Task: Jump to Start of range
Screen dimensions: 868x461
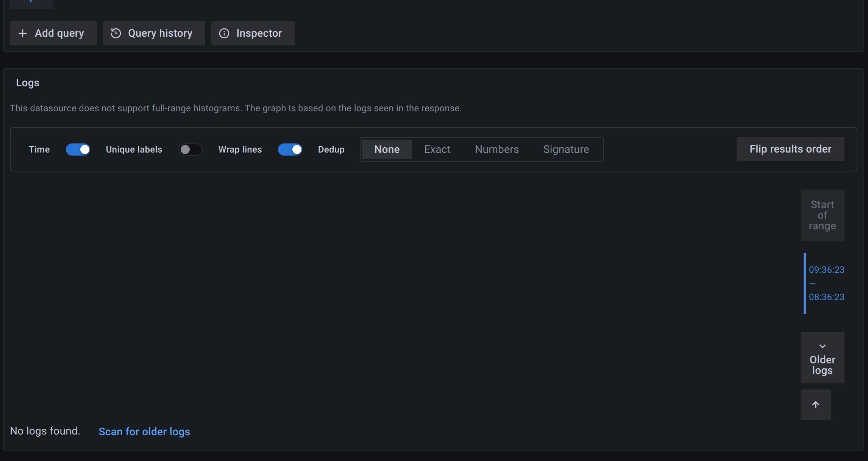Action: pyautogui.click(x=822, y=215)
